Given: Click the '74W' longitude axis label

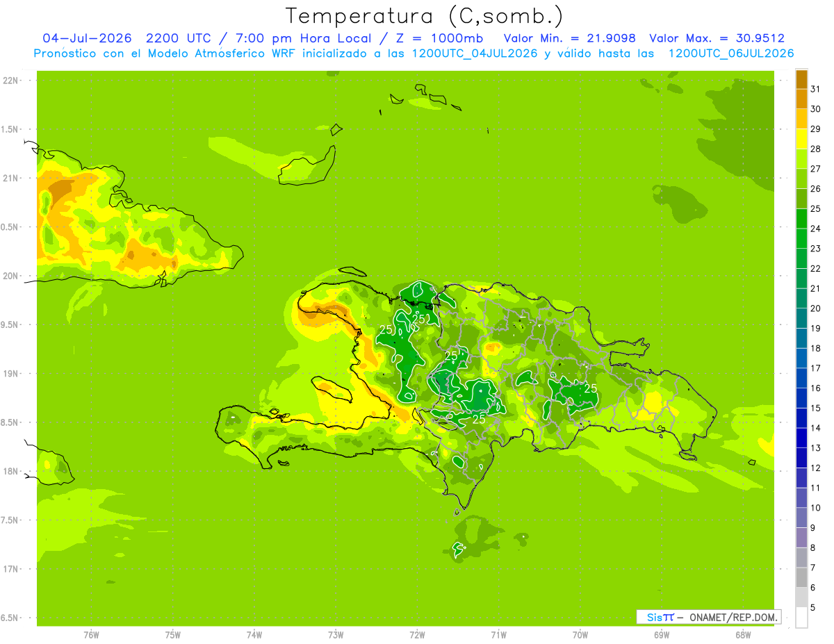Looking at the screenshot, I should coord(254,635).
